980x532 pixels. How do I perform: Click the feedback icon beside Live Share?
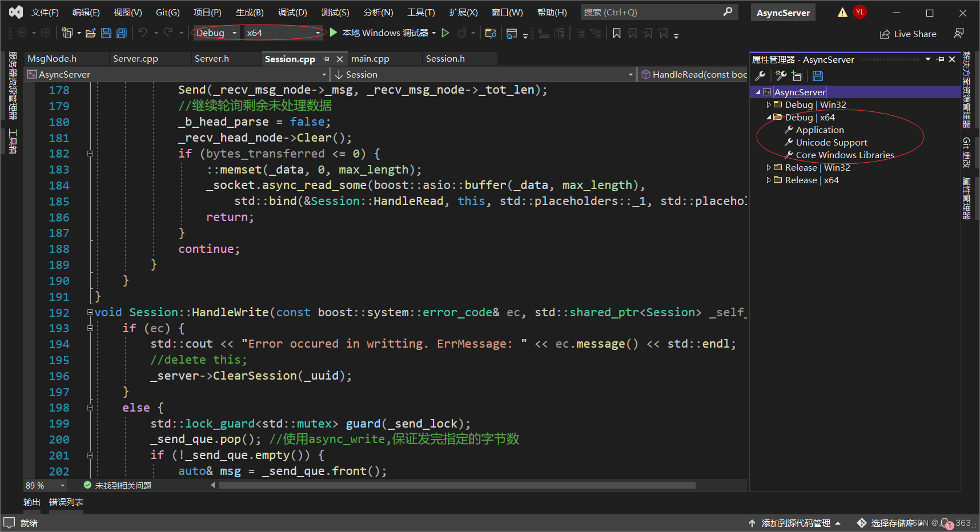pyautogui.click(x=959, y=34)
